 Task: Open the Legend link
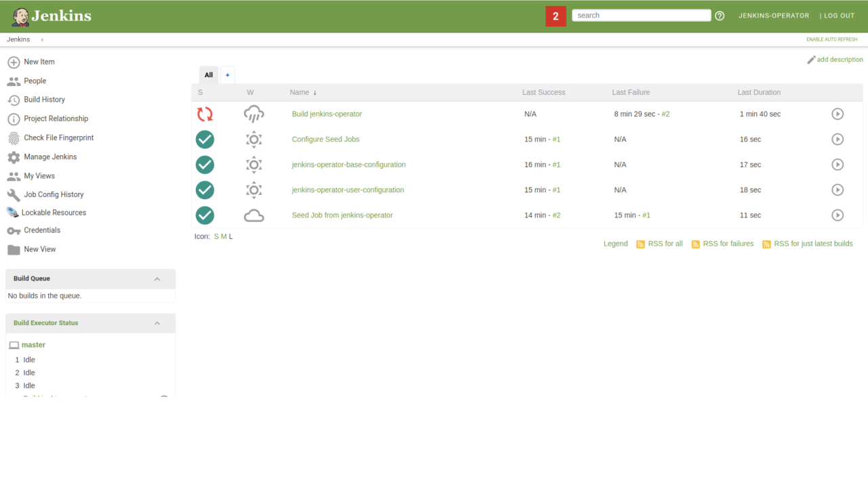[615, 244]
